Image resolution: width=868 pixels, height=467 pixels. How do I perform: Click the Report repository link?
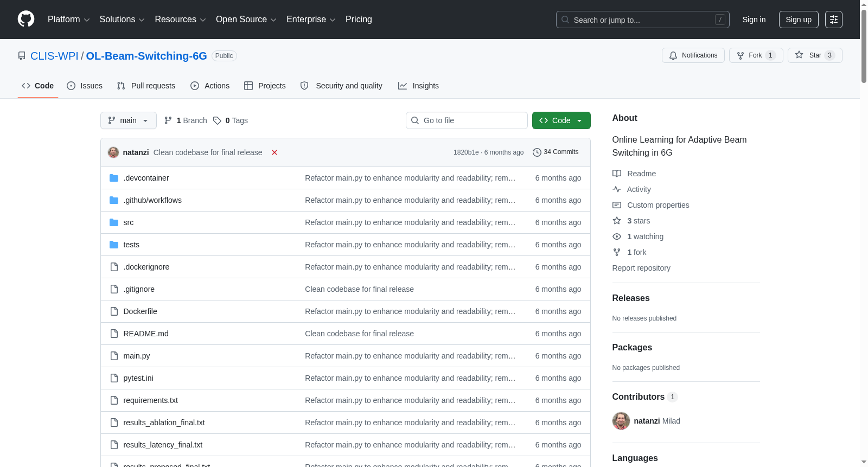pyautogui.click(x=641, y=268)
